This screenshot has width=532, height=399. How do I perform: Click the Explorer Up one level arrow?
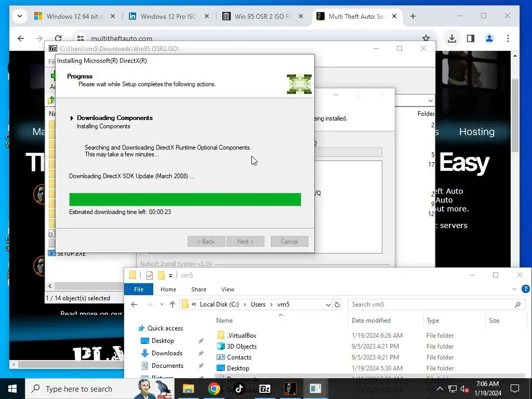[172, 304]
